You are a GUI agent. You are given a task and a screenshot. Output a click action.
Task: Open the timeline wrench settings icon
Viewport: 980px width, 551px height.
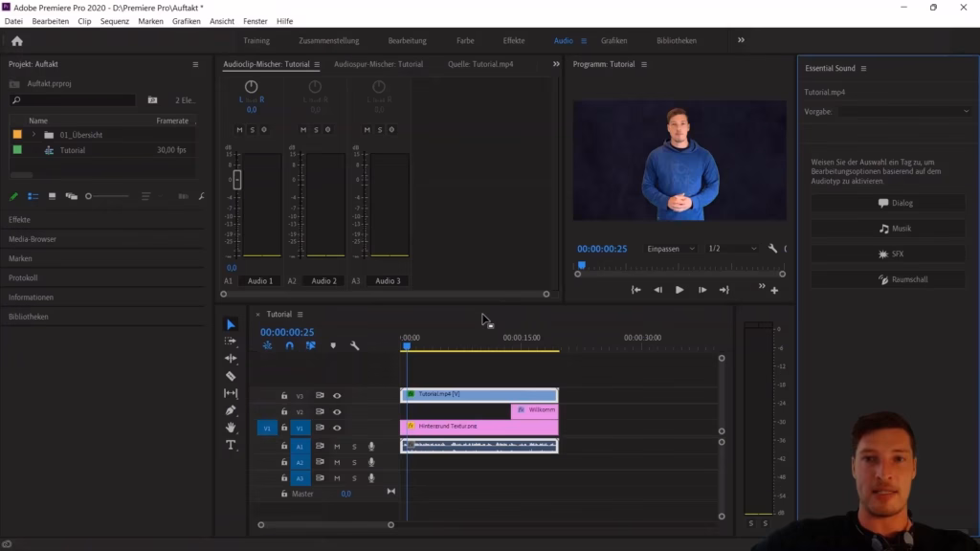(x=354, y=345)
